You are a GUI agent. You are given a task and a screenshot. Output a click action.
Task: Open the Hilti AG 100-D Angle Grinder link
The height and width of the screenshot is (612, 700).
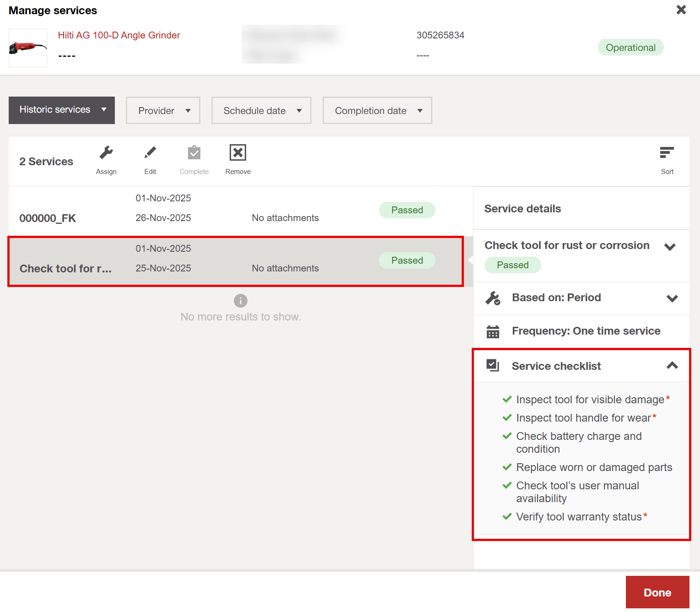(119, 35)
